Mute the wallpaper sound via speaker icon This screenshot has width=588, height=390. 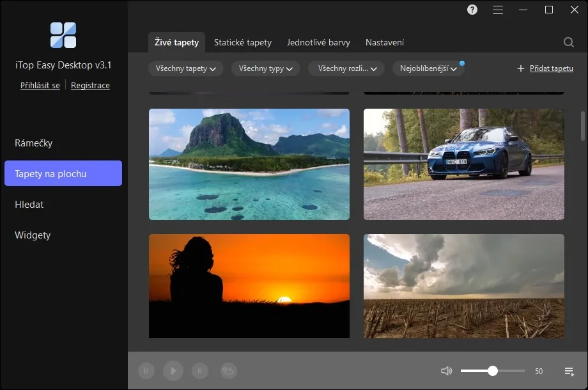pos(446,371)
